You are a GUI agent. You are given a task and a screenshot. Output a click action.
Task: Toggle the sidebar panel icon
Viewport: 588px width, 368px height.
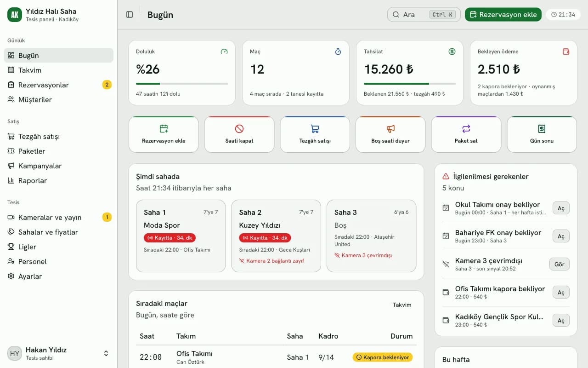pyautogui.click(x=130, y=15)
